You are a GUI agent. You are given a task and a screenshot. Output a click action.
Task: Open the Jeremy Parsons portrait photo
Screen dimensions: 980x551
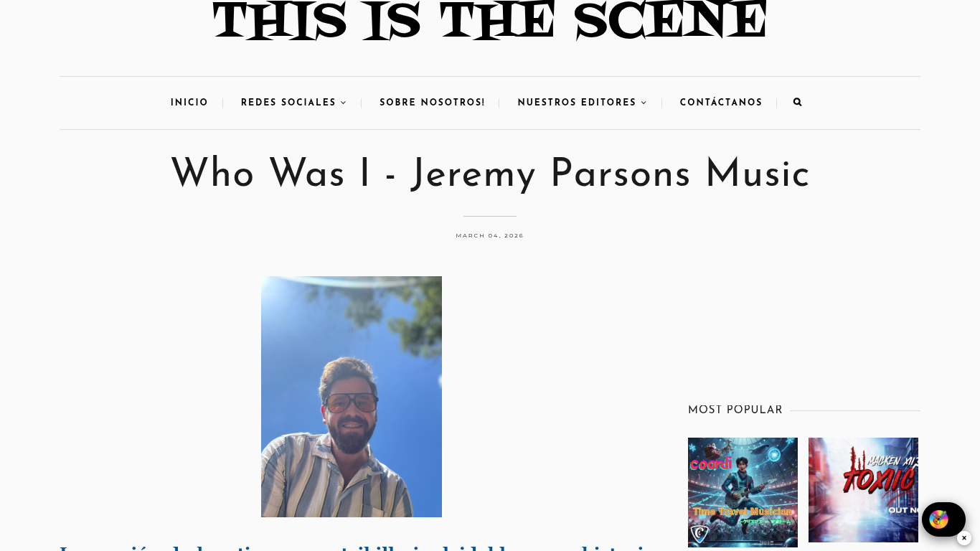click(352, 397)
